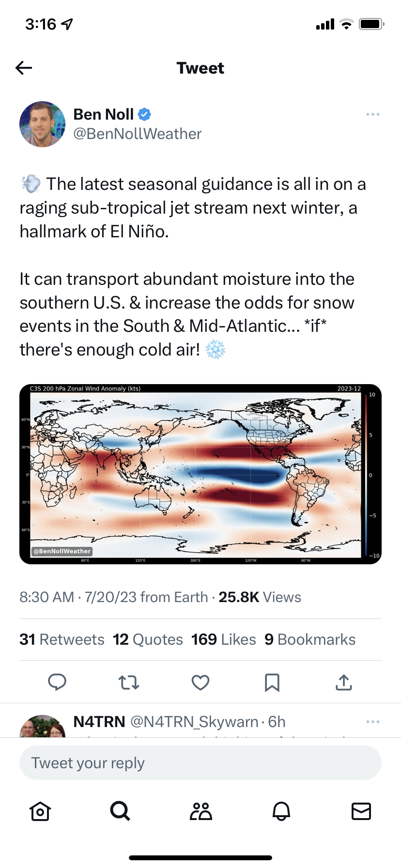This screenshot has width=401, height=868.
Task: View the 169 Likes list
Action: (x=223, y=639)
